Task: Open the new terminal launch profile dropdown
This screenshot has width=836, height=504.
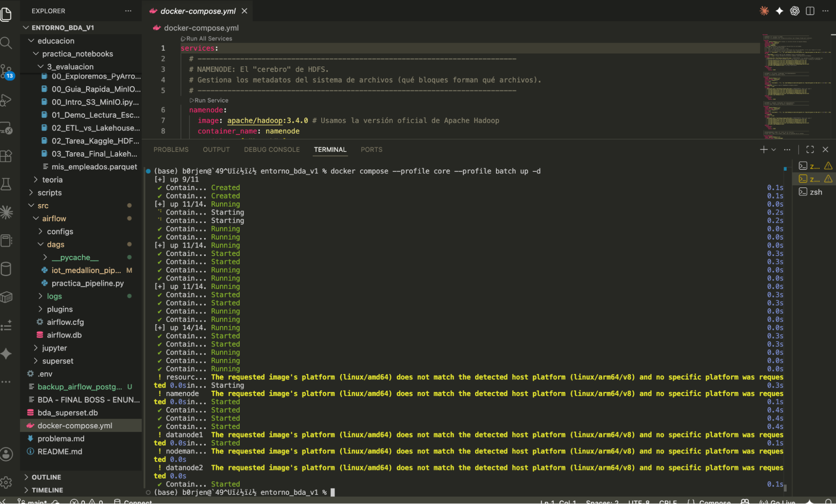Action: pyautogui.click(x=774, y=149)
